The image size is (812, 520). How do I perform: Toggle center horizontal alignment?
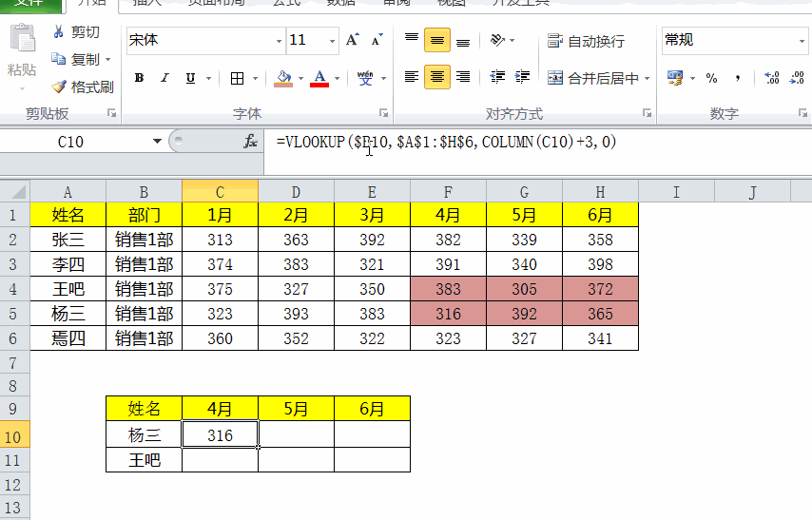click(x=437, y=77)
